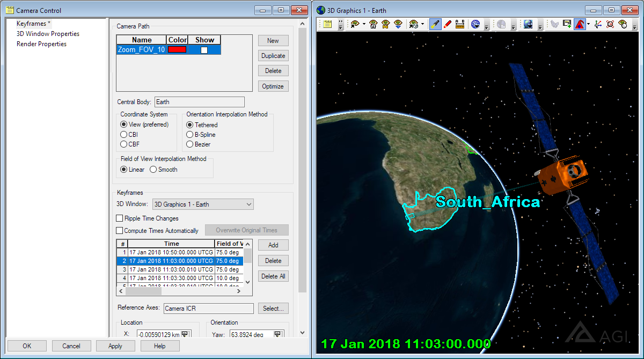Open Render Properties page
Image resolution: width=644 pixels, height=359 pixels.
point(41,44)
